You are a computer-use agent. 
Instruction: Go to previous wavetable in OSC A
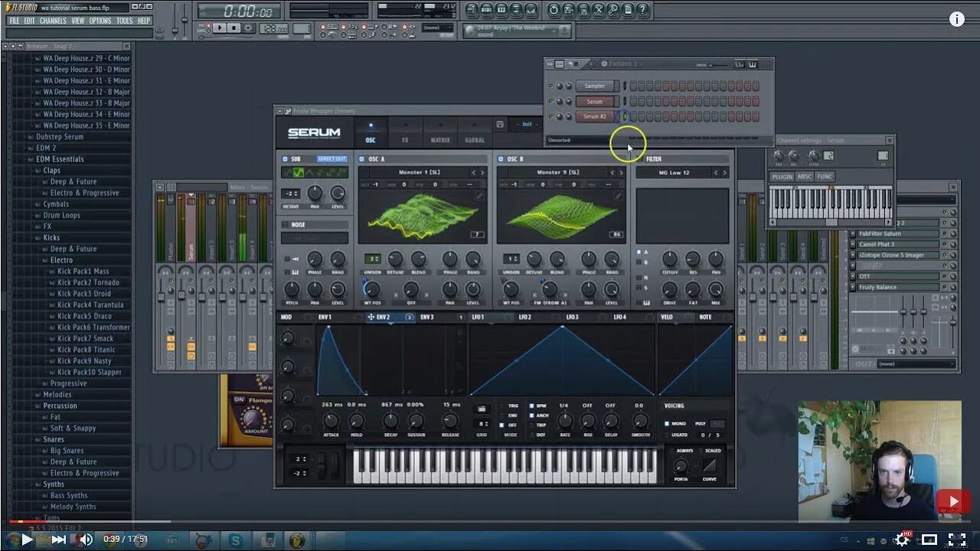(x=473, y=173)
